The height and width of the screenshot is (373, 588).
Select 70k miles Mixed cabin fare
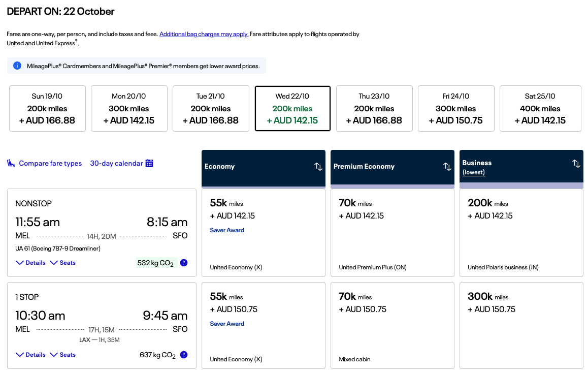392,325
